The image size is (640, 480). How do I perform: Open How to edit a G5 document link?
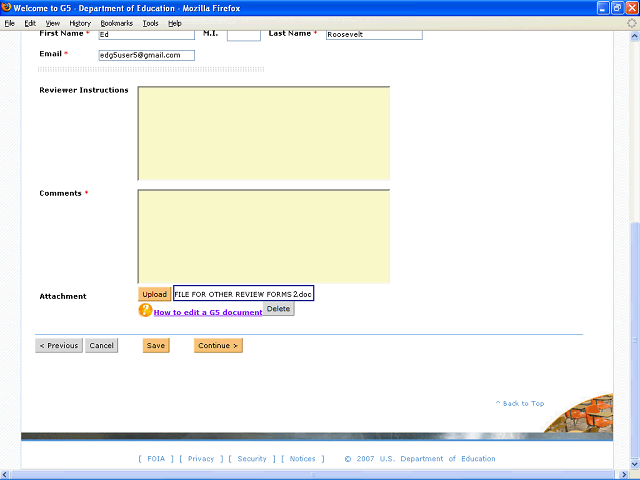208,312
